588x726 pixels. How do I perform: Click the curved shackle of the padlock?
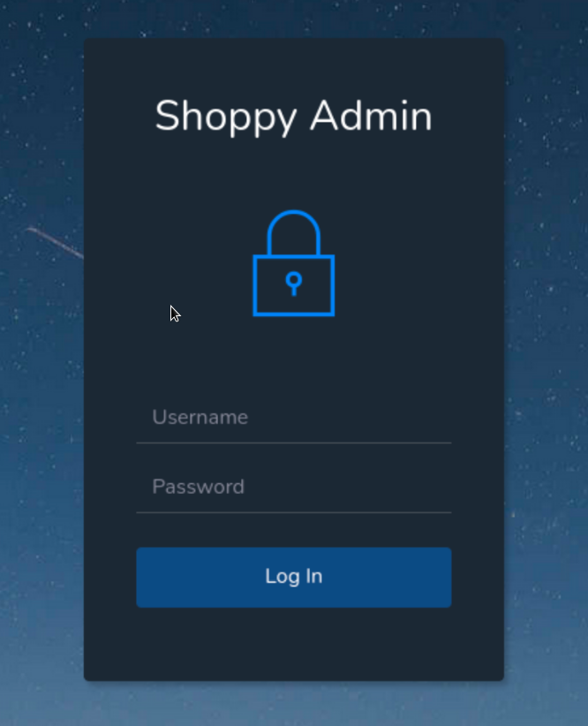click(x=293, y=232)
